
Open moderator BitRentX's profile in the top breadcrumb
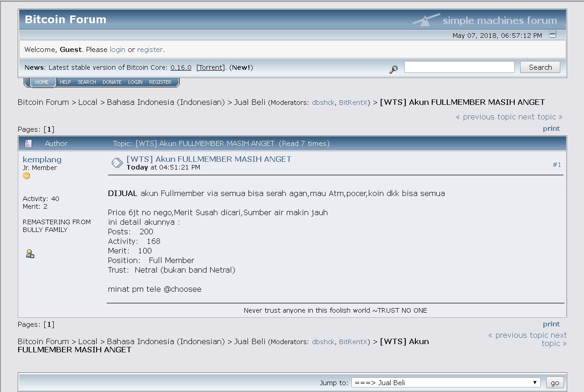353,103
